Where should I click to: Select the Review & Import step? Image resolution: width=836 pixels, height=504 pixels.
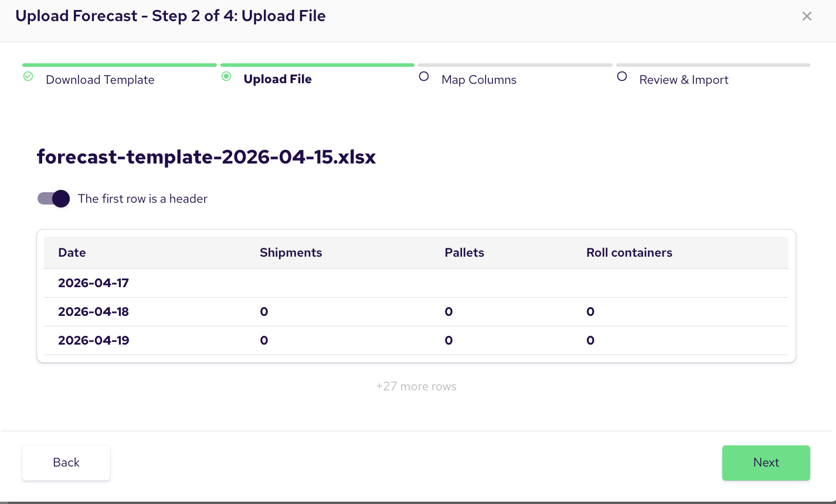click(684, 80)
